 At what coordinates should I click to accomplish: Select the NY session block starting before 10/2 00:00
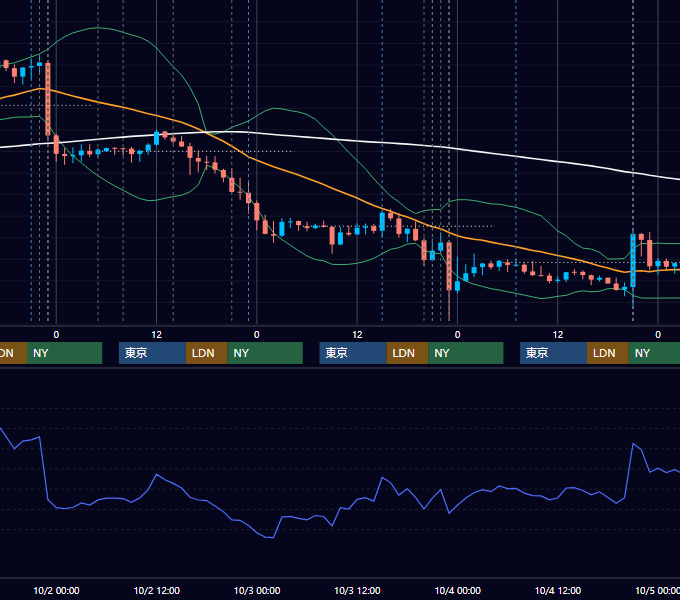(64, 353)
